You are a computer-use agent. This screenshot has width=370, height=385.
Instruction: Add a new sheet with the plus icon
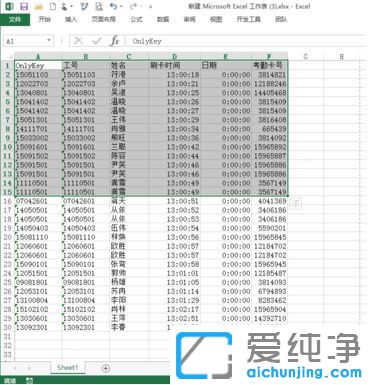pyautogui.click(x=106, y=368)
